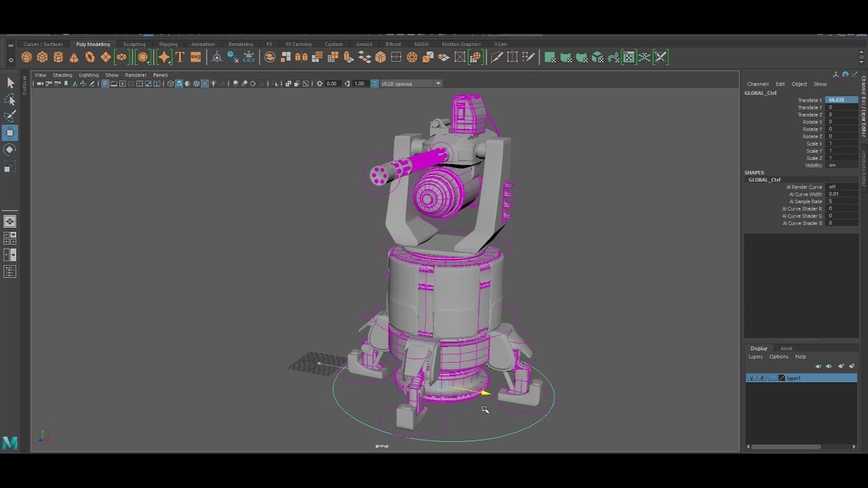Open the SVG creation tool
The height and width of the screenshot is (488, 868).
[196, 57]
